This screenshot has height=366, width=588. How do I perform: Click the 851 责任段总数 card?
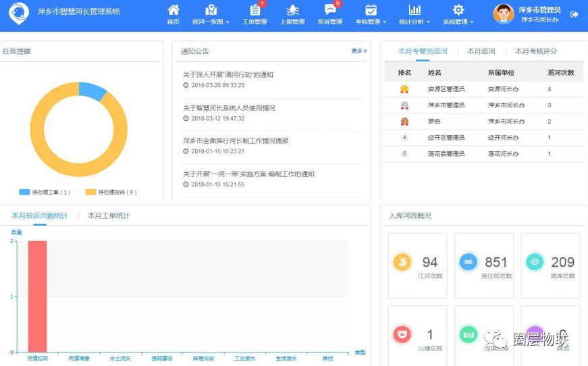coord(484,265)
